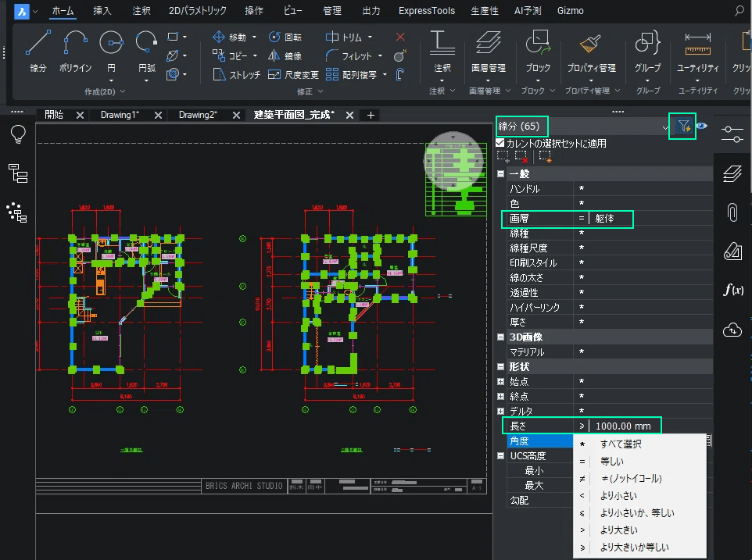Open the attachments paperclip panel icon
The width and height of the screenshot is (752, 560).
(x=732, y=212)
